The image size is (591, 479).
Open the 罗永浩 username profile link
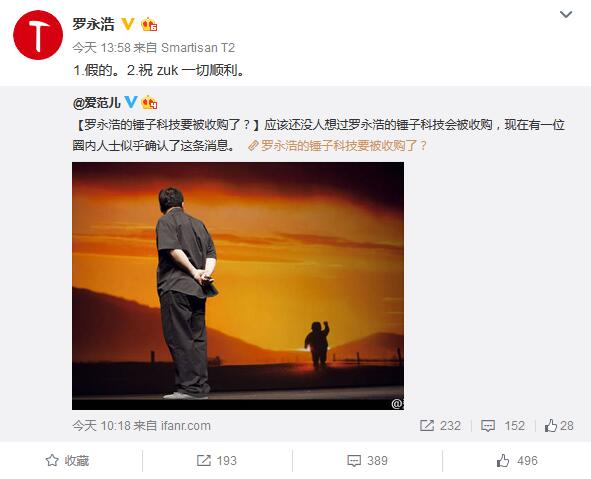pyautogui.click(x=93, y=24)
